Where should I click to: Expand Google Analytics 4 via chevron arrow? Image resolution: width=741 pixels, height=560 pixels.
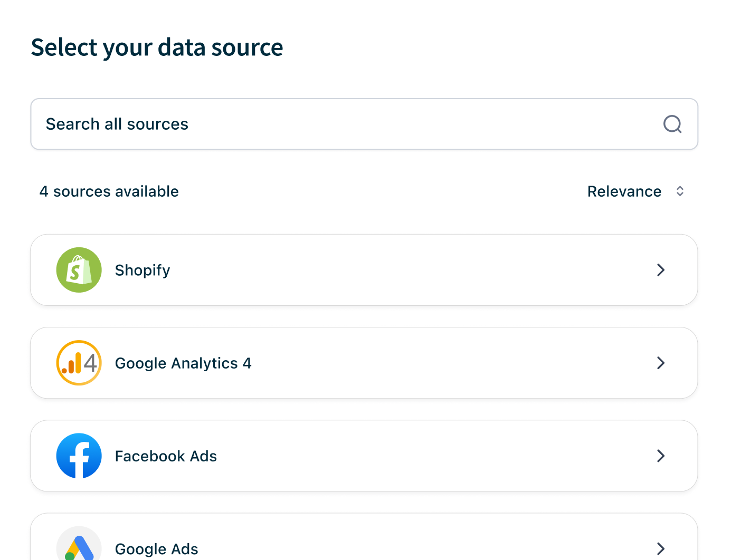(x=660, y=363)
